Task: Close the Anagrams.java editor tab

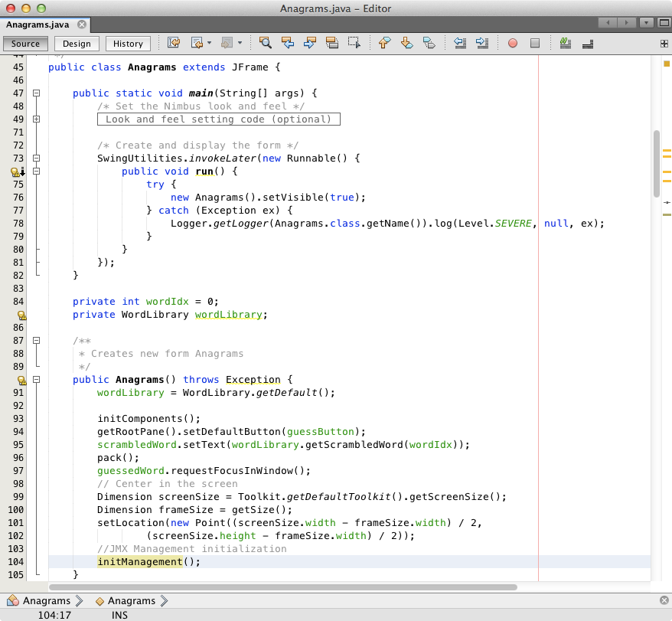Action: (x=82, y=25)
